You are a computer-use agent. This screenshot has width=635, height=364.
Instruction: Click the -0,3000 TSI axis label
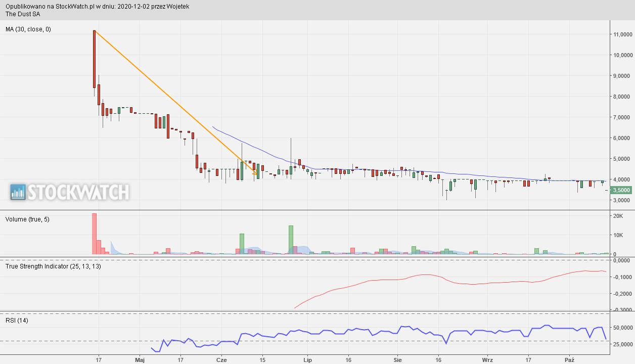(x=622, y=310)
